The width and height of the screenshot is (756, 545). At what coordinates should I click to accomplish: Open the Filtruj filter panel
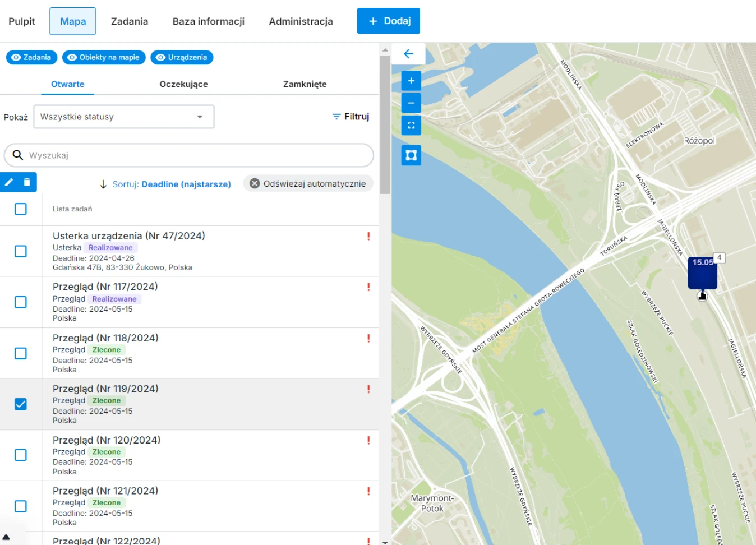coord(351,117)
